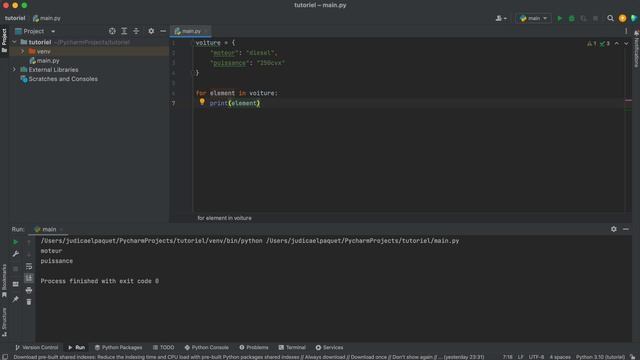Click main.py in the navigation breadcrumb
Image resolution: width=640 pixels, height=360 pixels.
click(x=47, y=18)
